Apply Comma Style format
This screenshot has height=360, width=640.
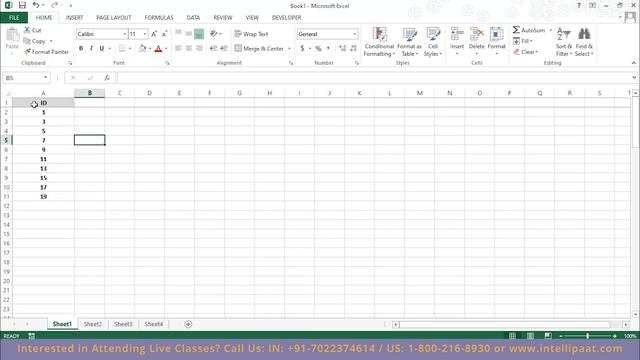[328, 49]
